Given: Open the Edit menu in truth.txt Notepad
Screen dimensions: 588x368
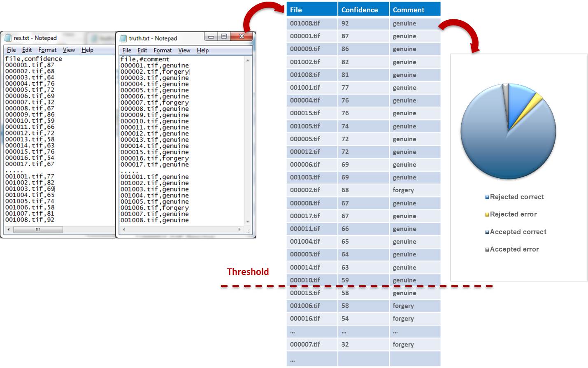Looking at the screenshot, I should click(x=142, y=50).
